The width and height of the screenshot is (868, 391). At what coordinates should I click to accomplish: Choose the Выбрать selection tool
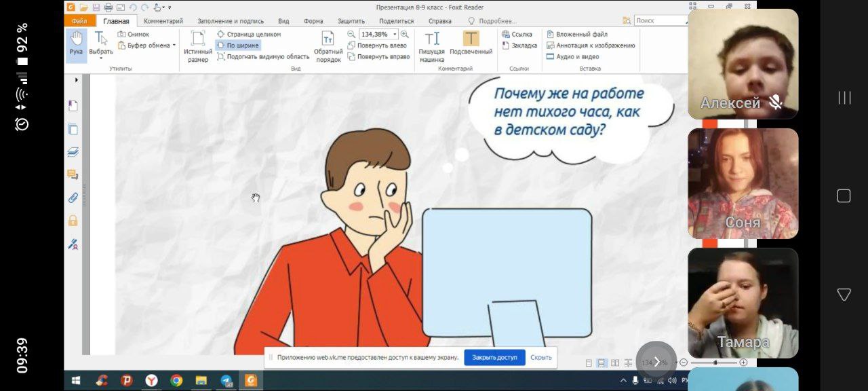coord(101,43)
